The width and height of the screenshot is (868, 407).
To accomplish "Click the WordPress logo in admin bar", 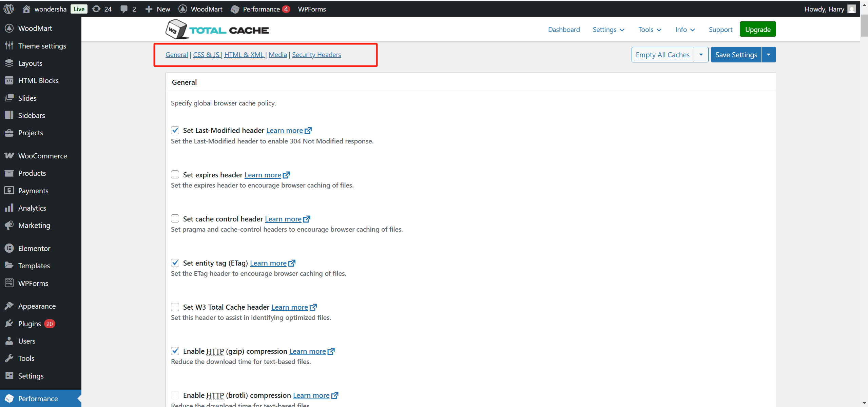I will 9,9.
